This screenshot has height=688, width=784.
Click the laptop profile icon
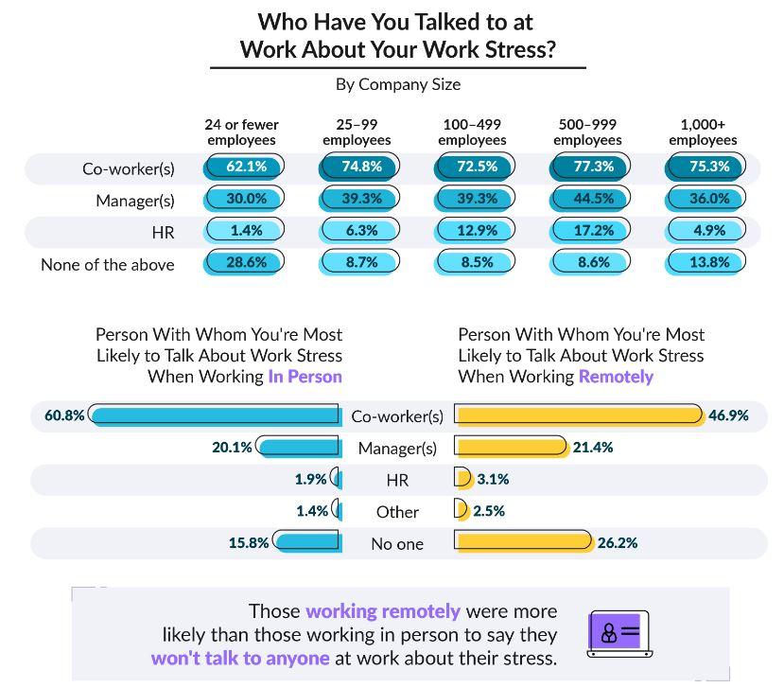click(619, 633)
